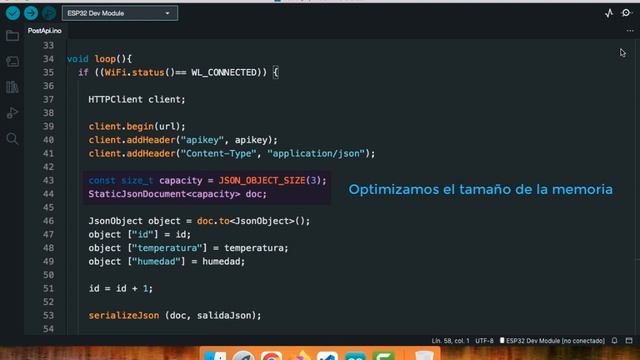The image size is (640, 360).
Task: Open the ESP32 Dev Module board dropdown
Action: tap(120, 13)
